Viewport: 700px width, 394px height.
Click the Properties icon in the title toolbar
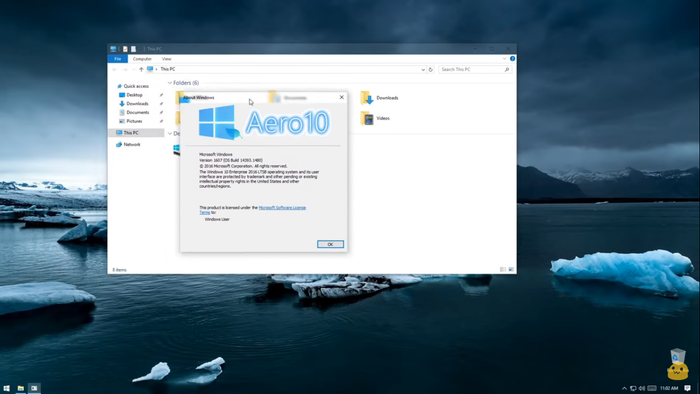click(125, 49)
